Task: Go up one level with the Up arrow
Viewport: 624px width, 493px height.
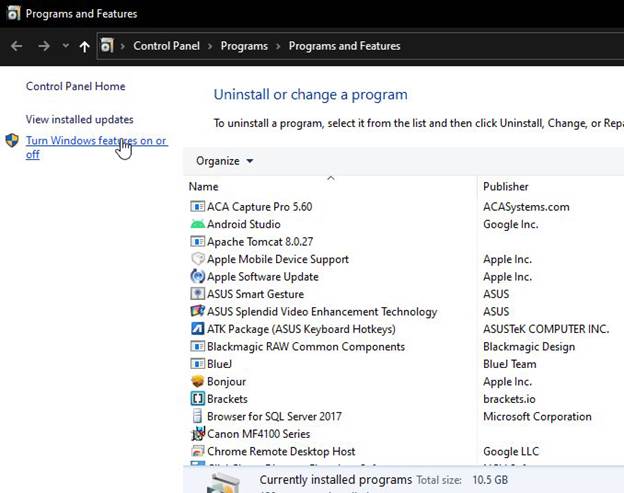Action: pos(84,47)
